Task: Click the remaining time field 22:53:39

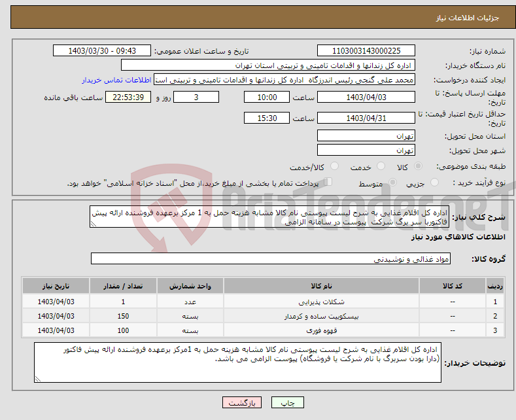Action: point(128,97)
